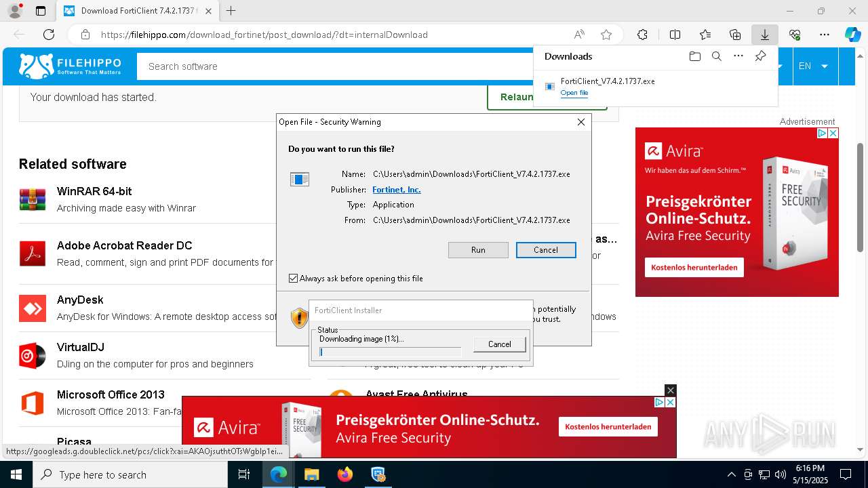This screenshot has height=488, width=868.
Task: Open the Favorites list icon
Action: (705, 35)
